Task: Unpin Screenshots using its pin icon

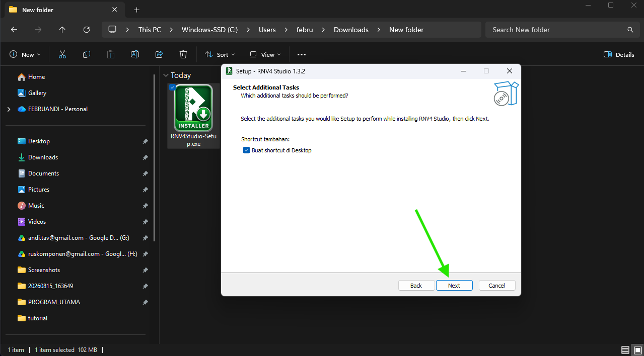Action: click(x=145, y=270)
